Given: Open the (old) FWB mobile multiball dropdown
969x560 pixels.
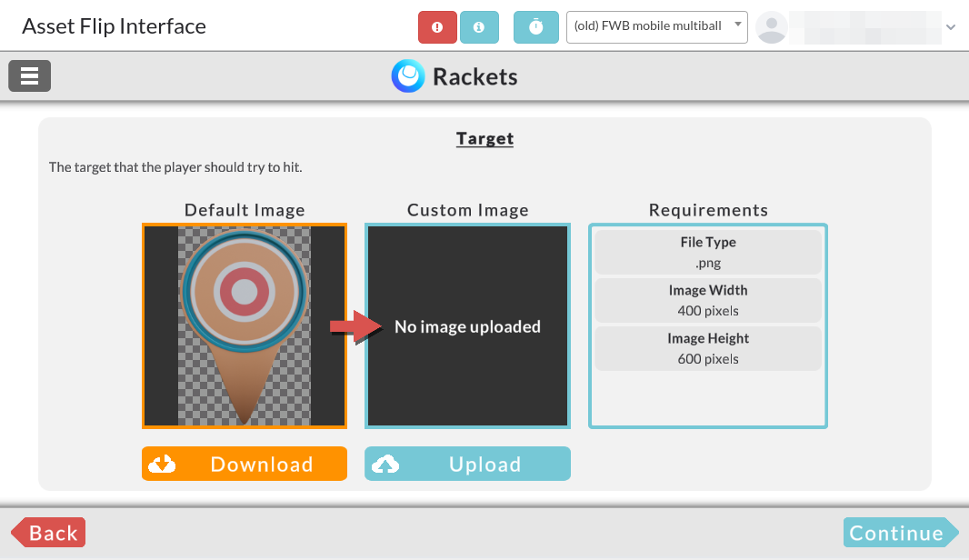Looking at the screenshot, I should pyautogui.click(x=648, y=27).
